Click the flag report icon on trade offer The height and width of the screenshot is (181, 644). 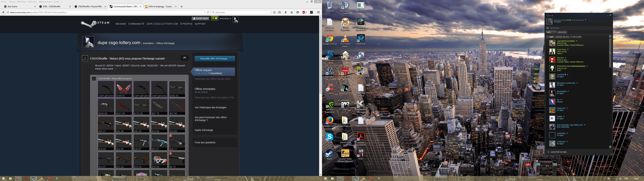(184, 58)
